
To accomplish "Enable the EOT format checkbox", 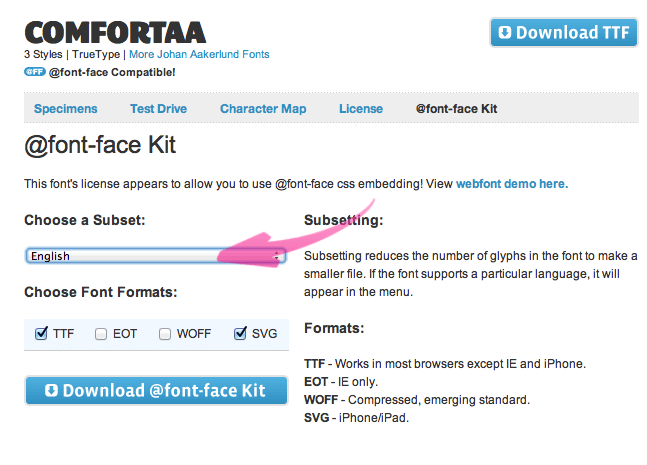I will coord(101,333).
